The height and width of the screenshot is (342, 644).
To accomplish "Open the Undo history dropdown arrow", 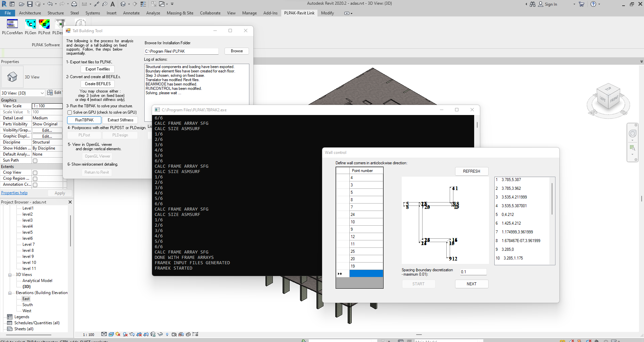I will tap(56, 4).
